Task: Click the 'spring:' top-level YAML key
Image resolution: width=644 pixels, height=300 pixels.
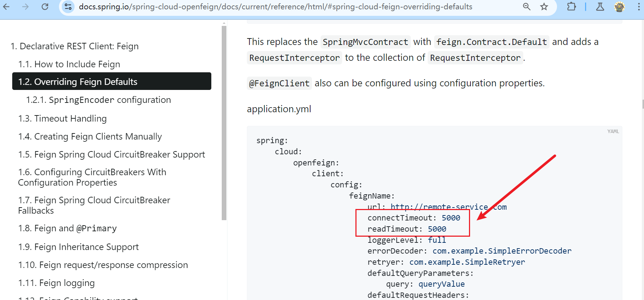Action: 272,141
